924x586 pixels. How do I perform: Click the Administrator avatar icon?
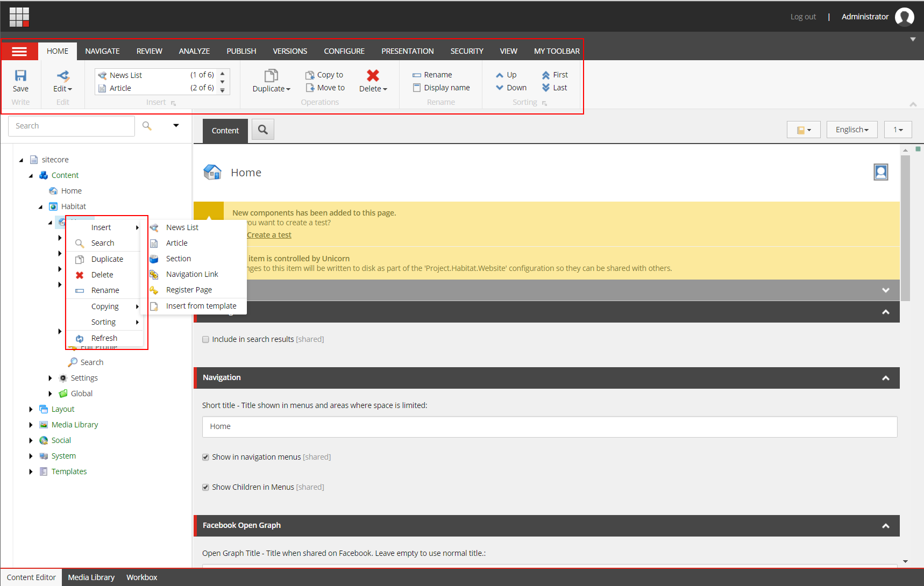coord(904,17)
